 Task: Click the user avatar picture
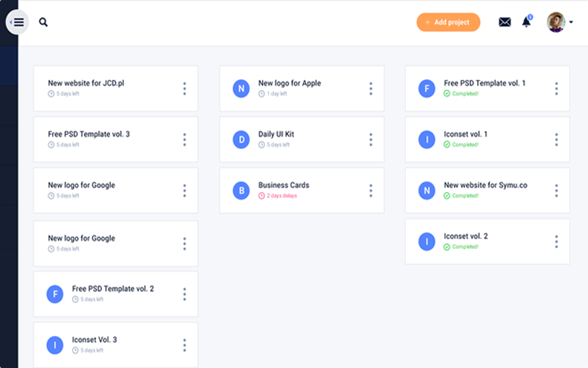[x=555, y=22]
